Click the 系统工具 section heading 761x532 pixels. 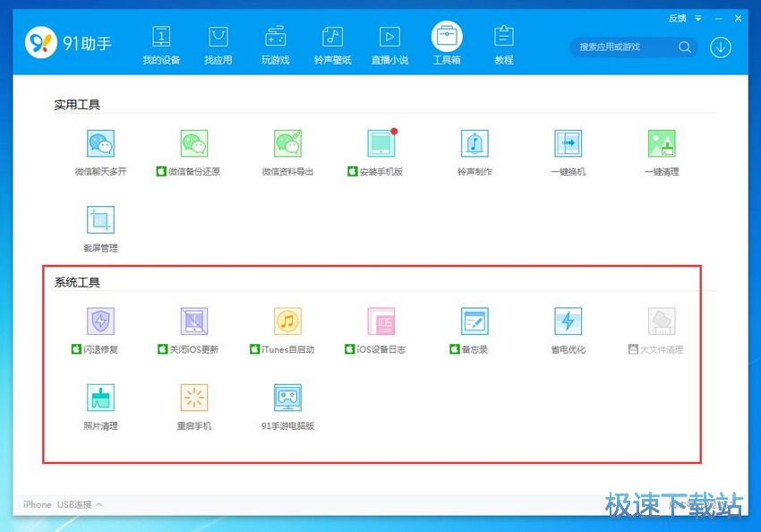[x=77, y=282]
